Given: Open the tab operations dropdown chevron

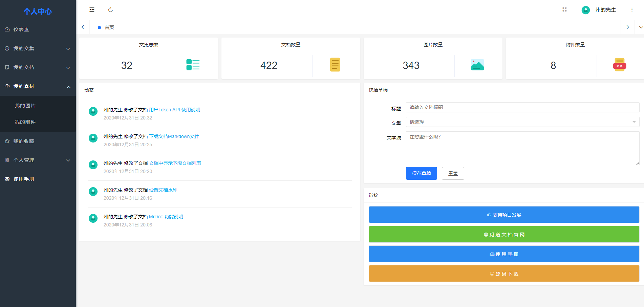Looking at the screenshot, I should point(641,27).
